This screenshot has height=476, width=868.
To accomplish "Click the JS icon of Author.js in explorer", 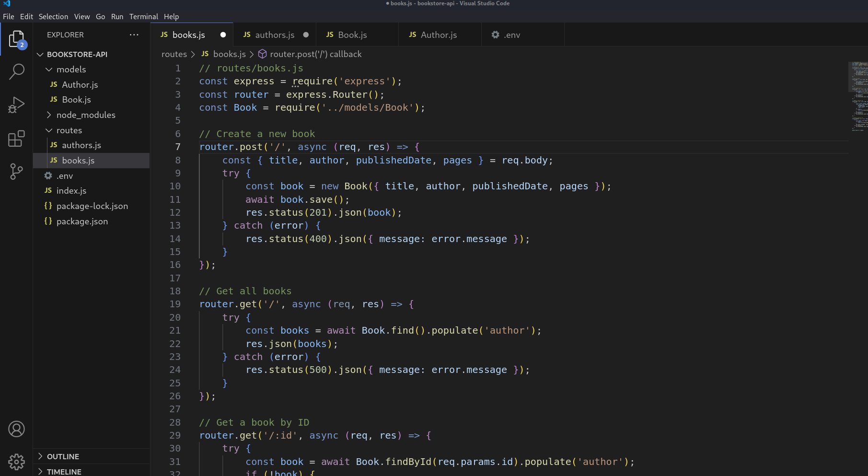I will 54,84.
